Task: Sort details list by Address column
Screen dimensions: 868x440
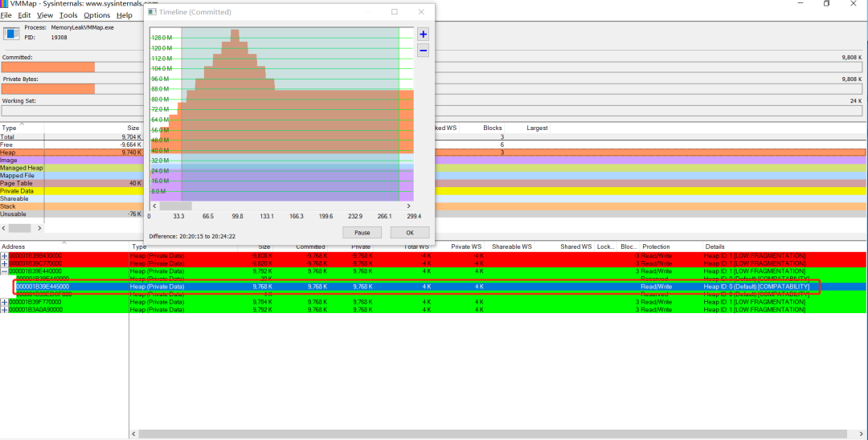Action: [x=64, y=246]
